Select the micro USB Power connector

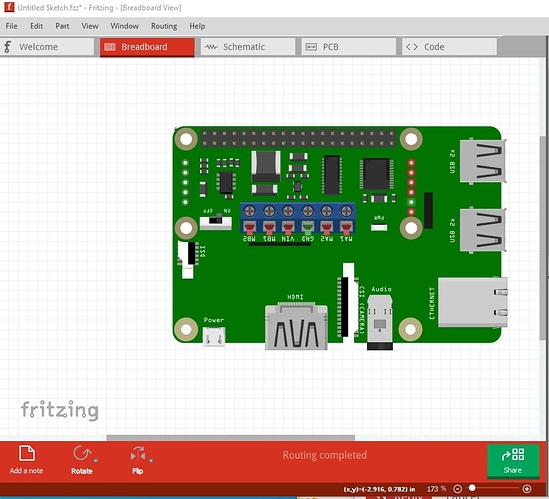click(x=214, y=337)
